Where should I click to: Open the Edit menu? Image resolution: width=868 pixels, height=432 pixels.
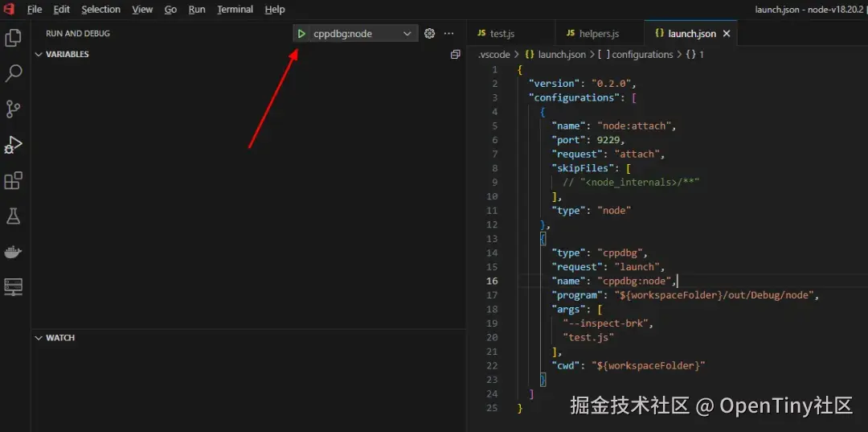point(61,10)
